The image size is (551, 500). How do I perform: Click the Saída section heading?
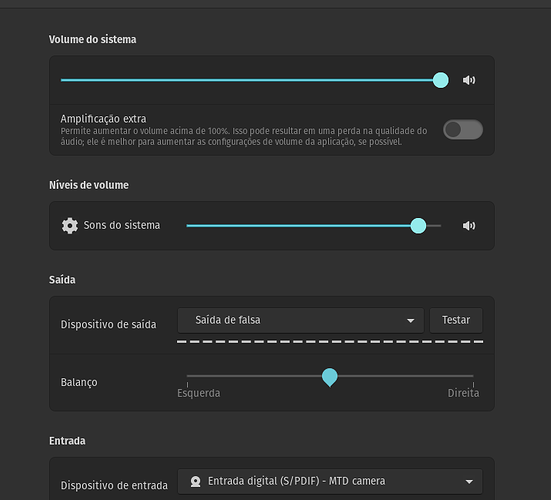(x=62, y=280)
